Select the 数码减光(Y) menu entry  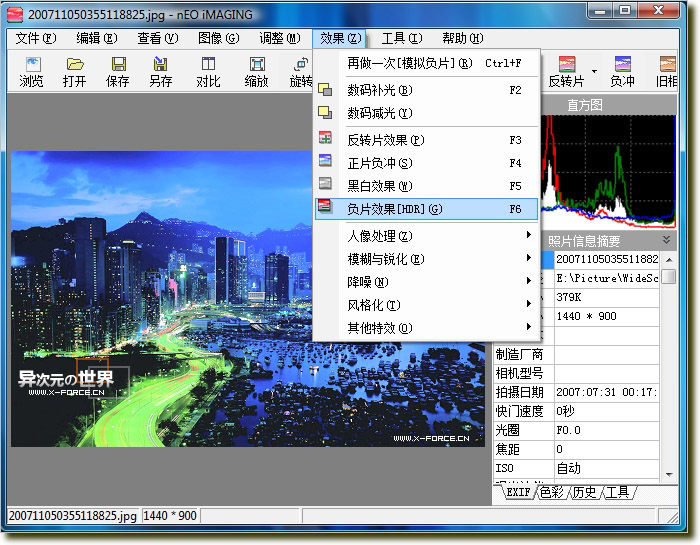click(427, 113)
